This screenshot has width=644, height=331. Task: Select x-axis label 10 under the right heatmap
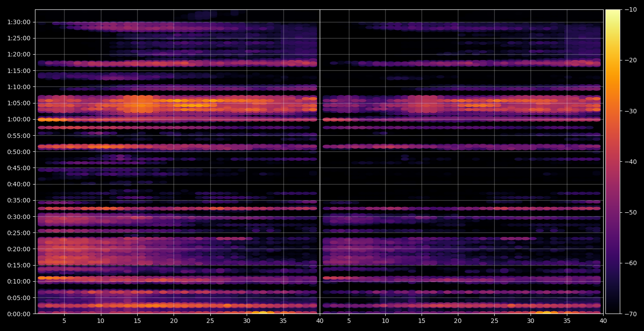[x=385, y=321]
